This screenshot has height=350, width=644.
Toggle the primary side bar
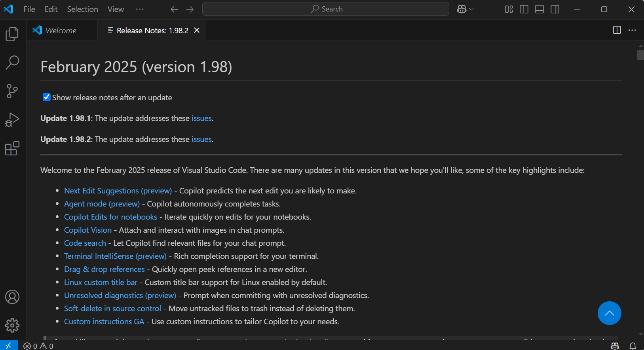[524, 9]
